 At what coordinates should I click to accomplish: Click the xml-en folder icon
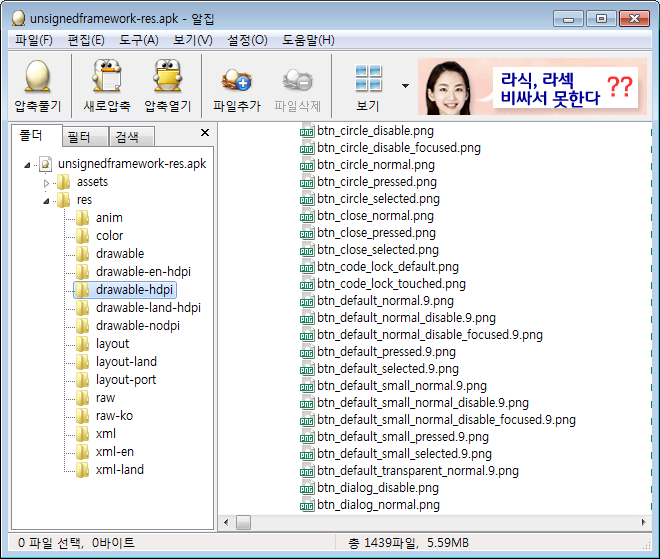pos(82,452)
